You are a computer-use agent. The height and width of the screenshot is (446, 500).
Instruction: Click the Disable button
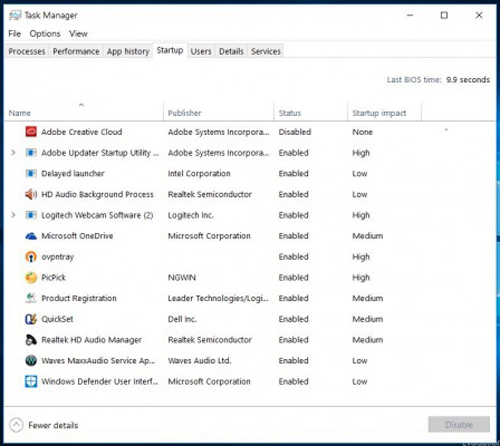click(x=459, y=425)
